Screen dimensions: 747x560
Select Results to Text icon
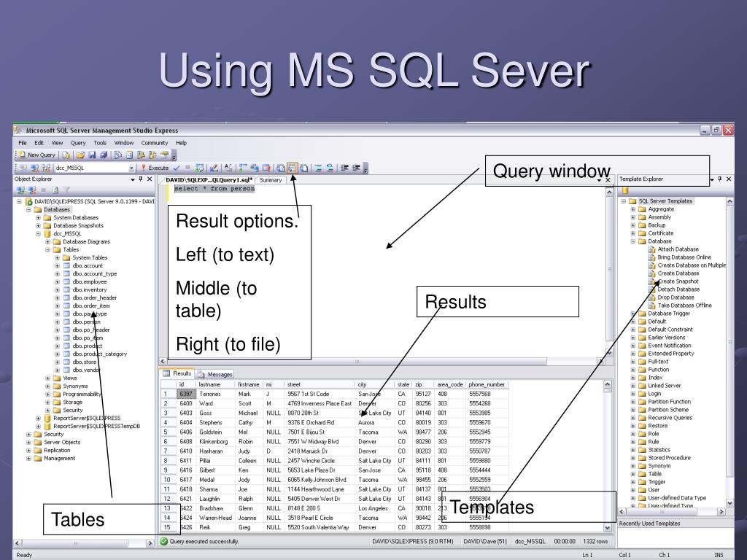[x=281, y=168]
